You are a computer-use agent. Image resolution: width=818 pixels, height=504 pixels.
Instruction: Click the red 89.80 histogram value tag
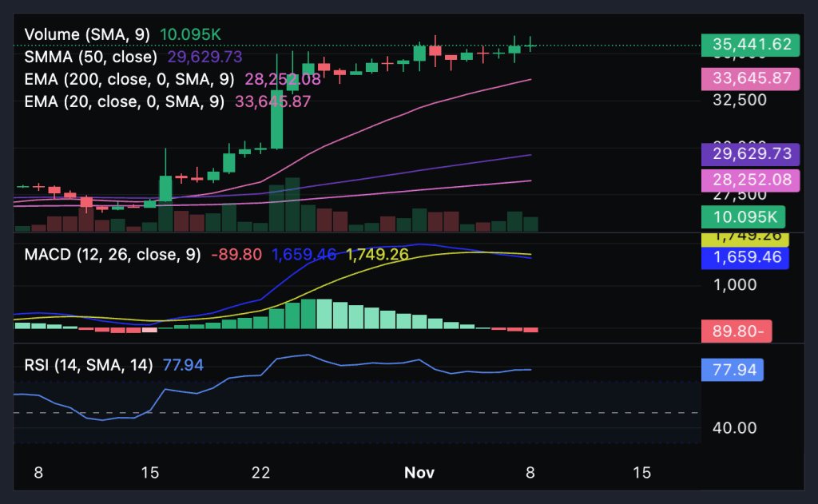(737, 331)
